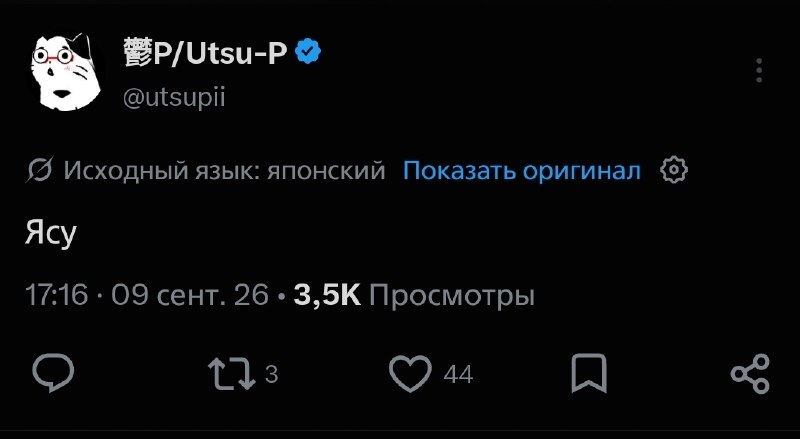Click the like count 44
The width and height of the screenshot is (800, 439).
[458, 375]
